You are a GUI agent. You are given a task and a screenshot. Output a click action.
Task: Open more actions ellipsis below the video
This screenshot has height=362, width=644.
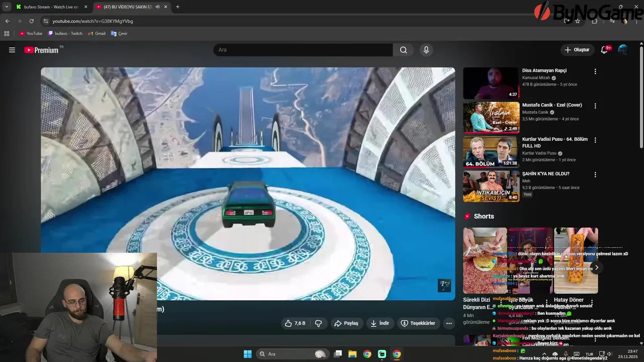click(x=449, y=323)
